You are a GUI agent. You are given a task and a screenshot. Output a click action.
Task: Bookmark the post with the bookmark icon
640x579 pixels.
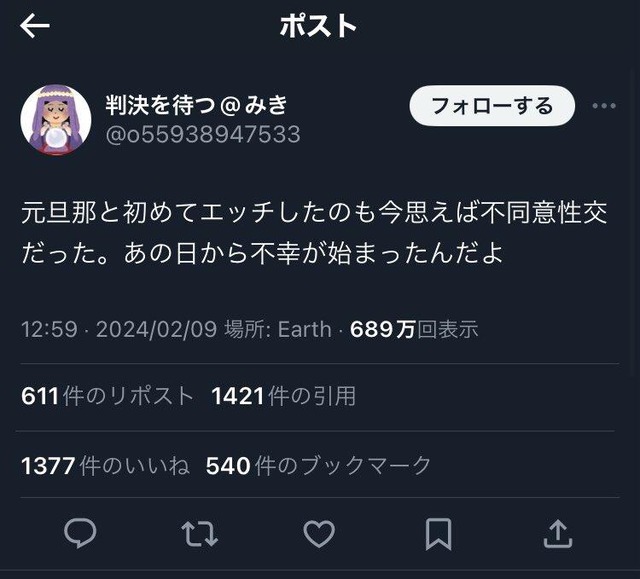pyautogui.click(x=438, y=534)
